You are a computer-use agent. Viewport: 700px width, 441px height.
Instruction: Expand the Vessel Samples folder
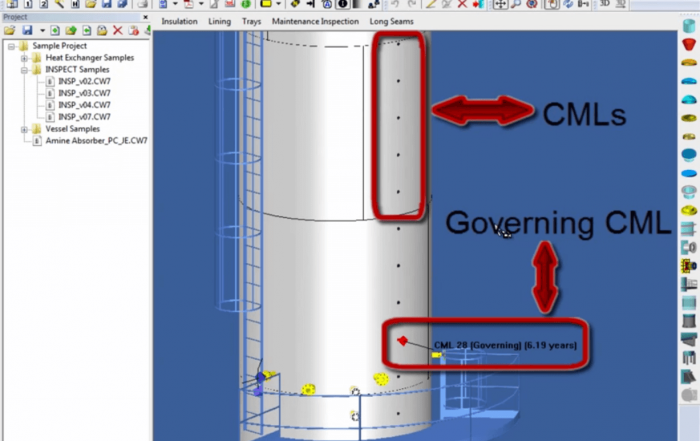tap(23, 129)
